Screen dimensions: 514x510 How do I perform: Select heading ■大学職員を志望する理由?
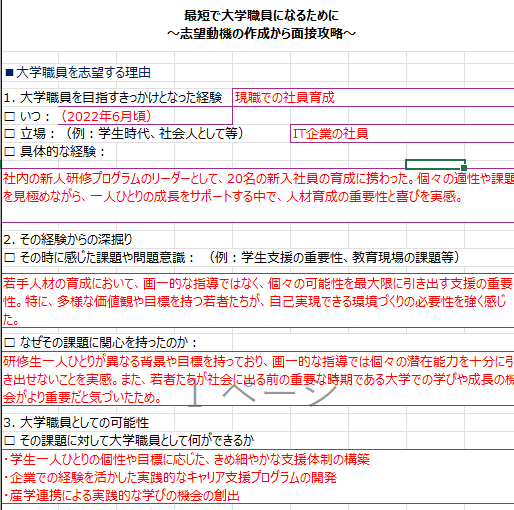coord(78,72)
